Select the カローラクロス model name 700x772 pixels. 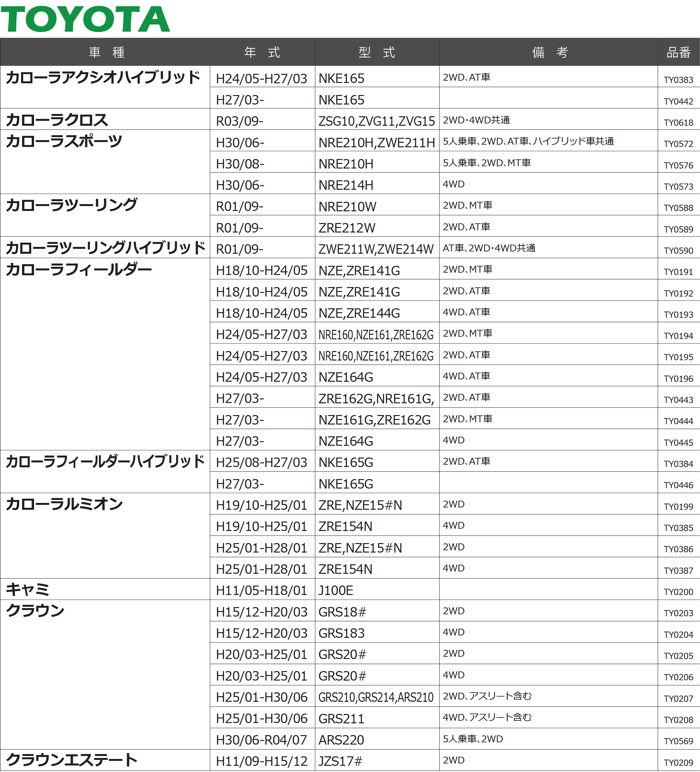point(57,120)
